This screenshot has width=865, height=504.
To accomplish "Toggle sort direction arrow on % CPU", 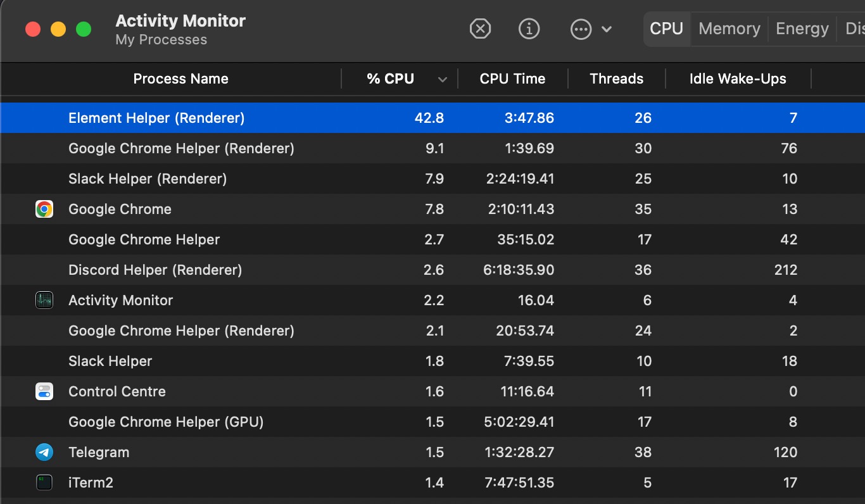I will 443,80.
